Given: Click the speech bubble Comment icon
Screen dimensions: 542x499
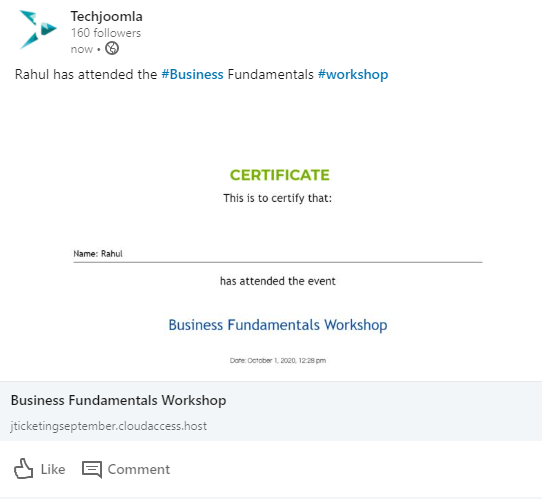Looking at the screenshot, I should tap(92, 469).
